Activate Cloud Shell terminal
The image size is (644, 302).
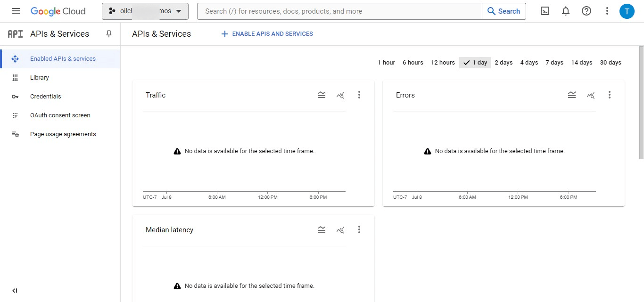coord(545,10)
